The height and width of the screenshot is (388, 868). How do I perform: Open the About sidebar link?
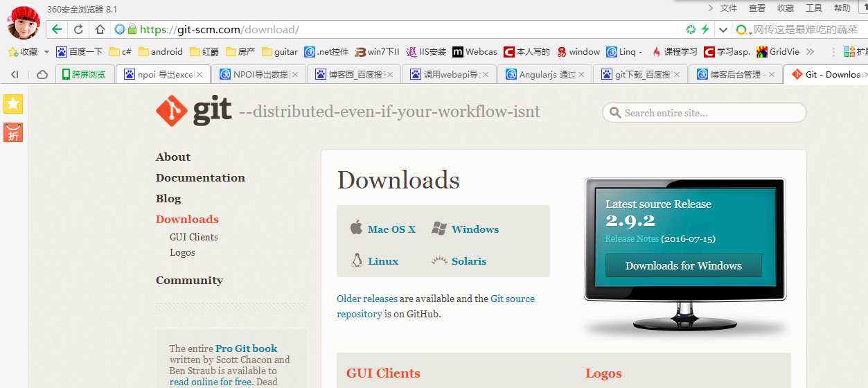(x=173, y=157)
